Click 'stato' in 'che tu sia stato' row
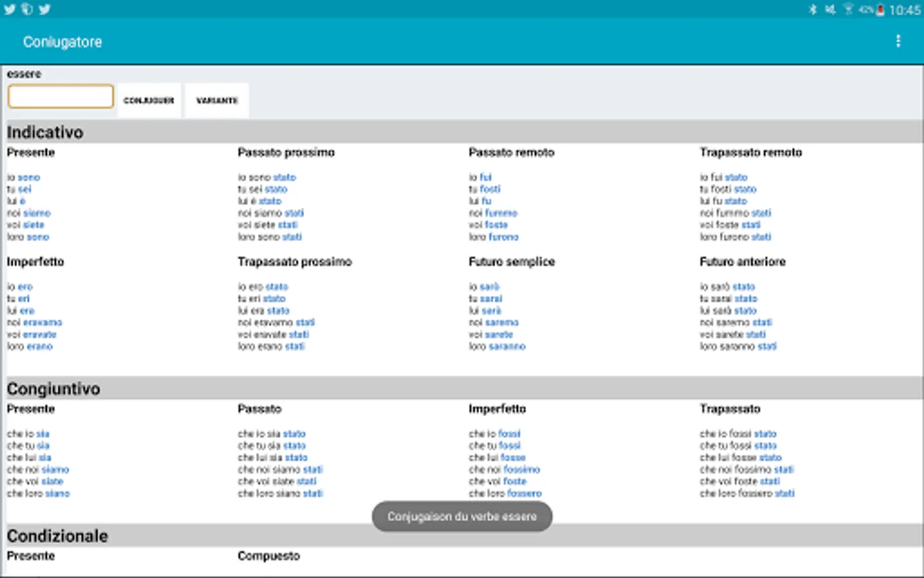The height and width of the screenshot is (578, 924). tap(295, 446)
